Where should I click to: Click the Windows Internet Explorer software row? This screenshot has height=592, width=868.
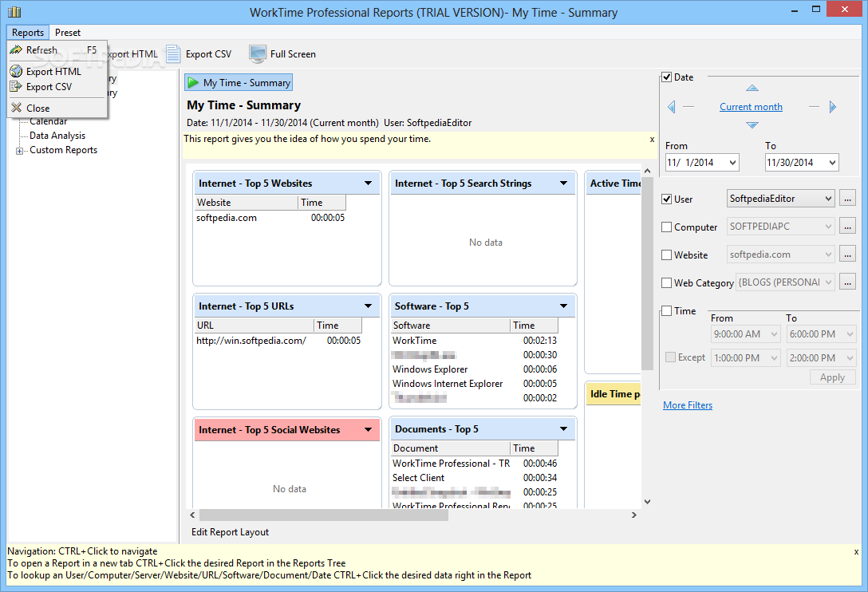475,383
